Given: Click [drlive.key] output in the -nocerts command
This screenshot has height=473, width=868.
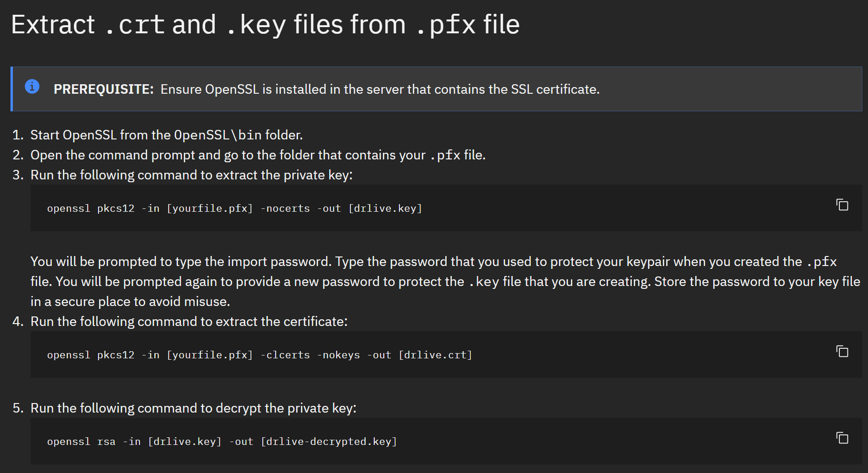Looking at the screenshot, I should [x=385, y=208].
